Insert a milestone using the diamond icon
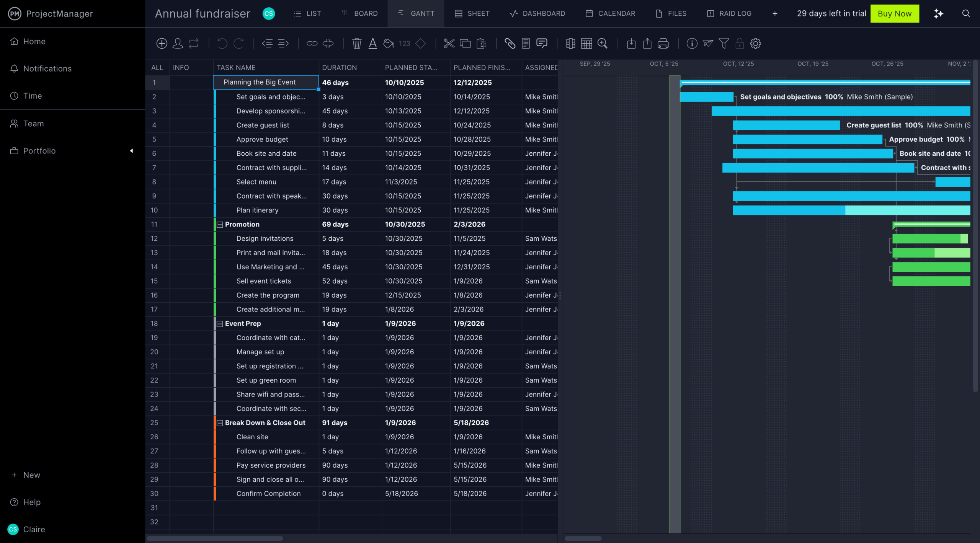Viewport: 980px width, 543px height. pyautogui.click(x=420, y=43)
